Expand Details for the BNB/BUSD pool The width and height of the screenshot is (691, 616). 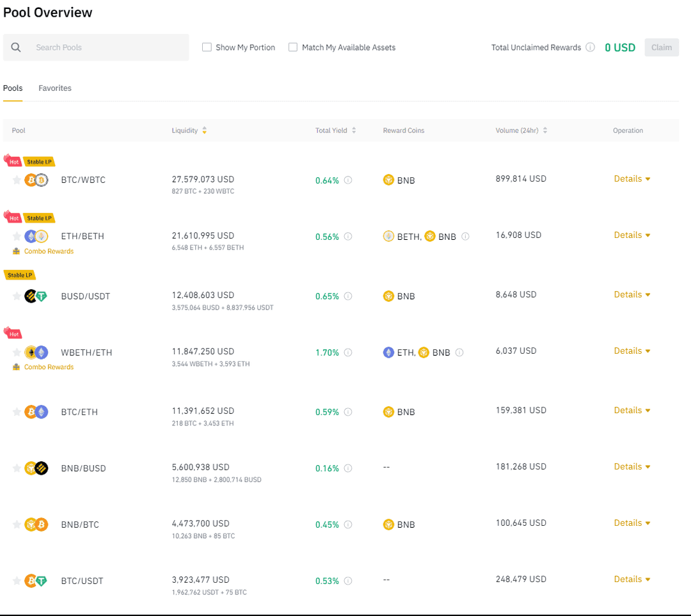pyautogui.click(x=631, y=466)
